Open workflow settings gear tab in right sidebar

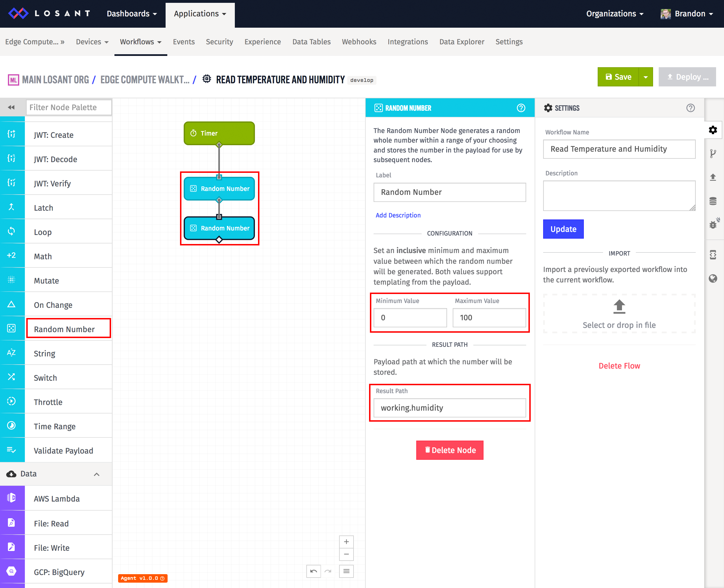point(713,130)
